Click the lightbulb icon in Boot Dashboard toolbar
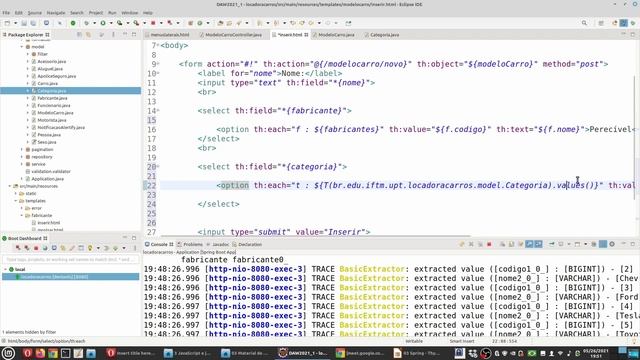The height and width of the screenshot is (360, 640). point(90,248)
